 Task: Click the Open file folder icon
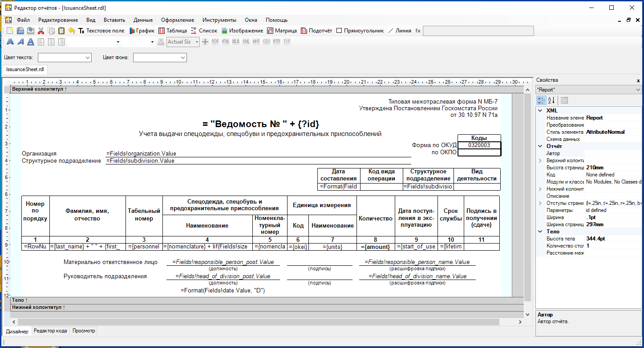(x=20, y=31)
